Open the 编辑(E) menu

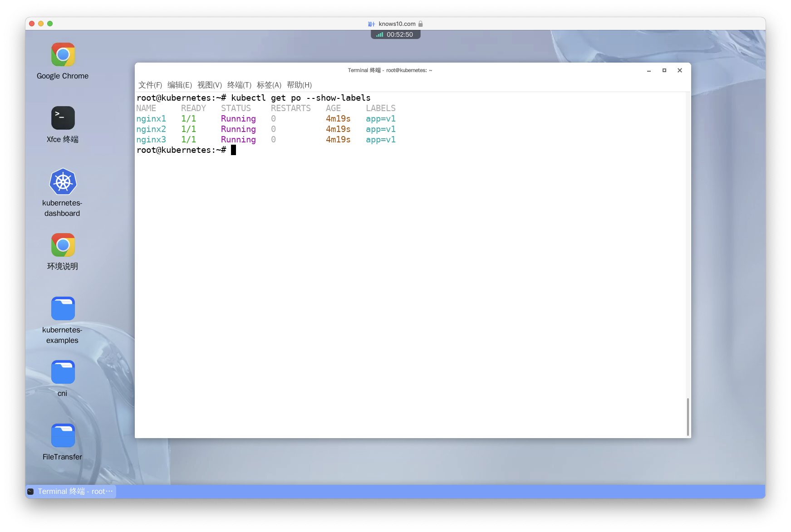180,85
